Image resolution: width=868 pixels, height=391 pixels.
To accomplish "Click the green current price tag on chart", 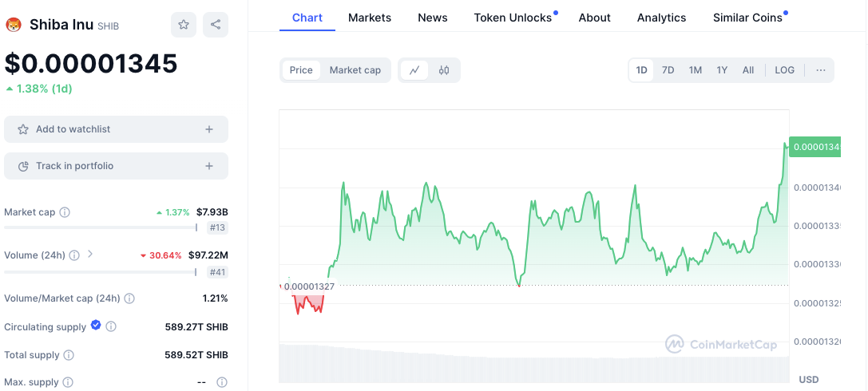I will (x=814, y=147).
